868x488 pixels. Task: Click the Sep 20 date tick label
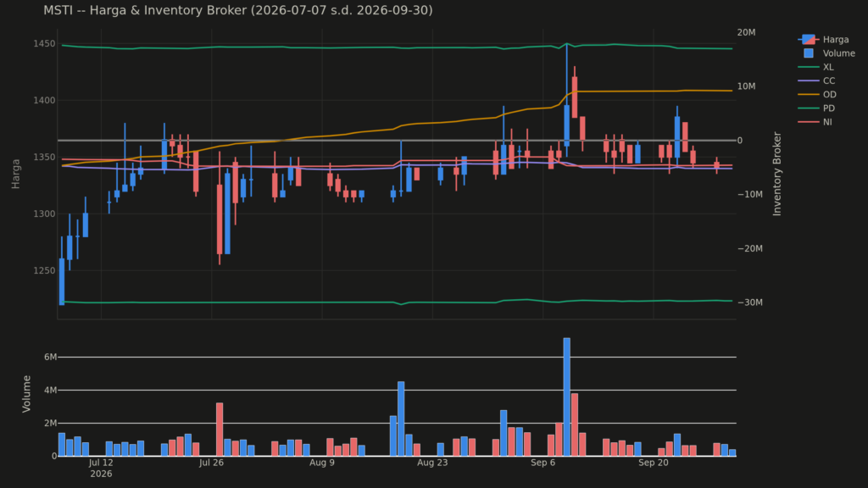pos(654,463)
